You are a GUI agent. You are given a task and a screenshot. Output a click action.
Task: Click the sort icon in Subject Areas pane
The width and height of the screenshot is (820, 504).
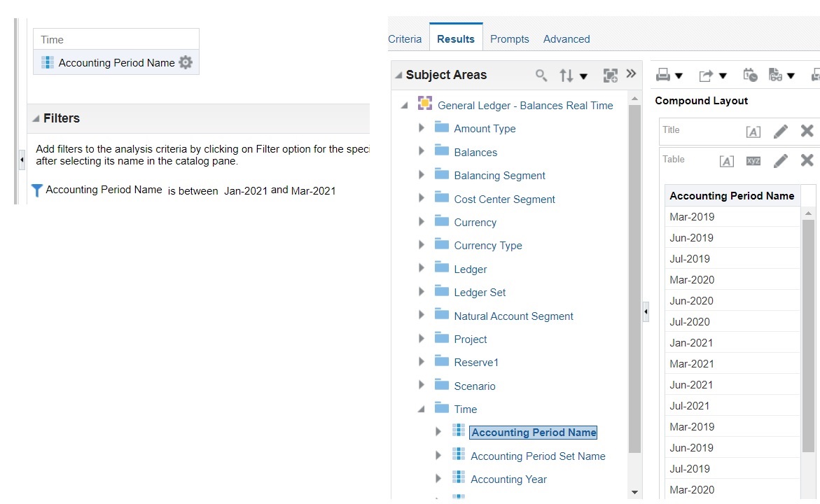pyautogui.click(x=568, y=75)
